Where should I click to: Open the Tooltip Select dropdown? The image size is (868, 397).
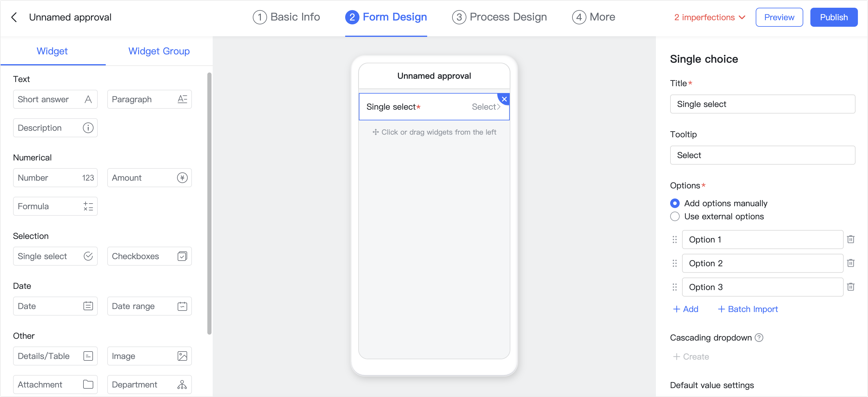pos(762,155)
